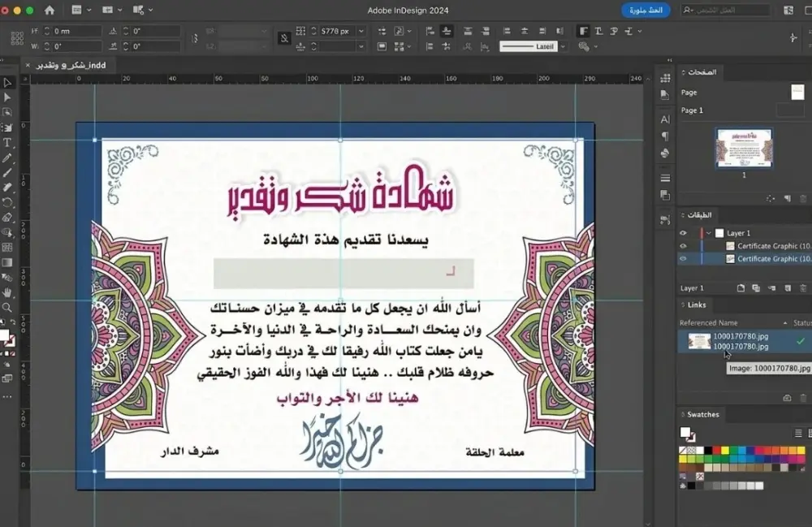The height and width of the screenshot is (527, 812).
Task: Click the X position field showing 0 mm
Action: (76, 31)
